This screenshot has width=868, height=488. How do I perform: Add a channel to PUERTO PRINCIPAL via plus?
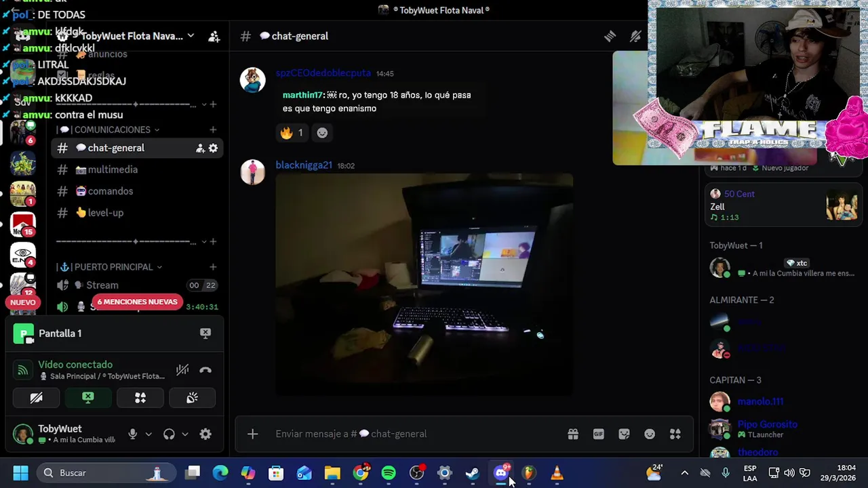[x=213, y=267]
